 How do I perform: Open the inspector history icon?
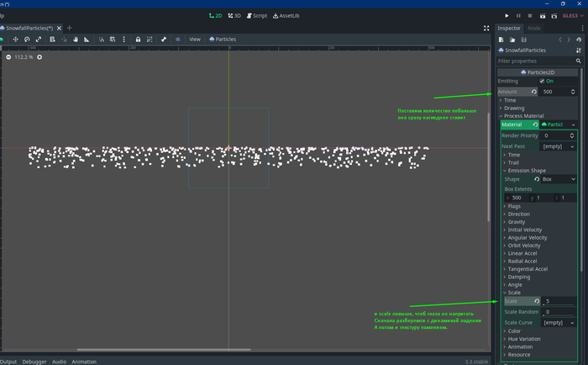point(580,40)
